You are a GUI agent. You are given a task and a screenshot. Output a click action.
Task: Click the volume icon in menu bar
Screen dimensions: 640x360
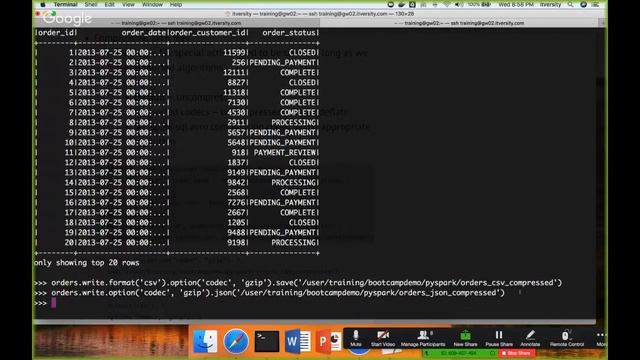pyautogui.click(x=459, y=4)
